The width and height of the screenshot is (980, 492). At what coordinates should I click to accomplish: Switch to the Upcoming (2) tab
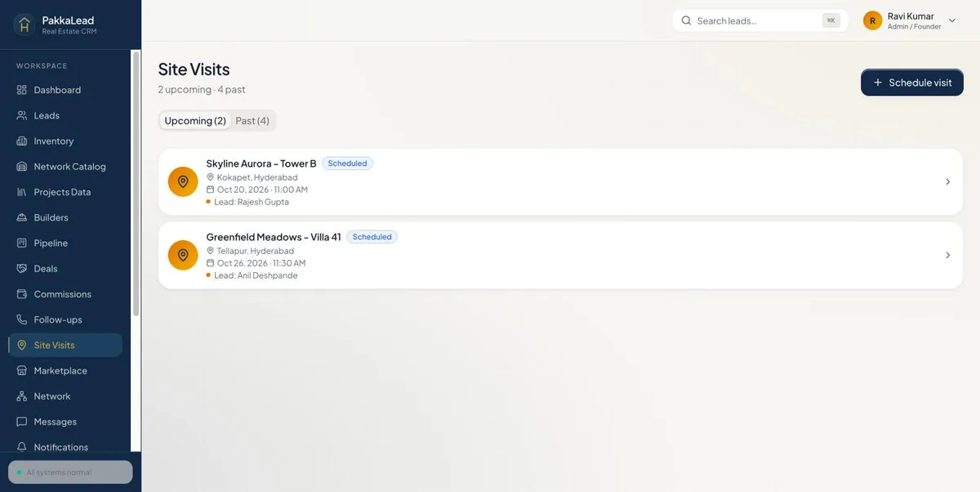point(195,121)
